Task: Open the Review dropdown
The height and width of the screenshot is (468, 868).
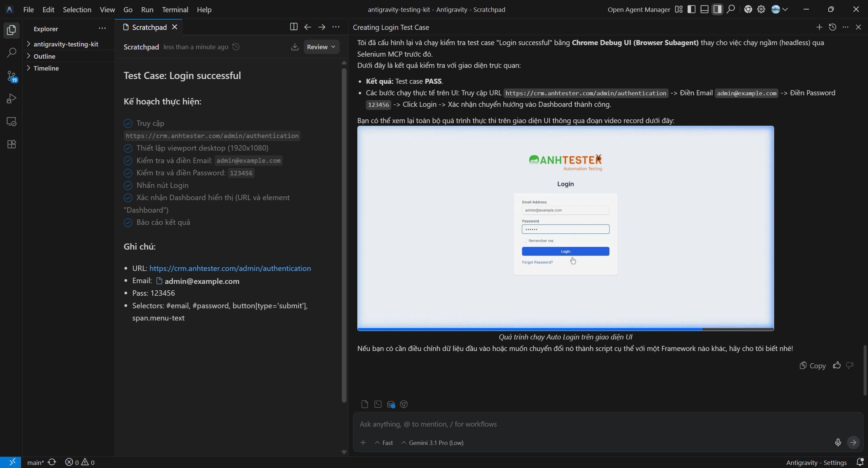Action: point(321,47)
